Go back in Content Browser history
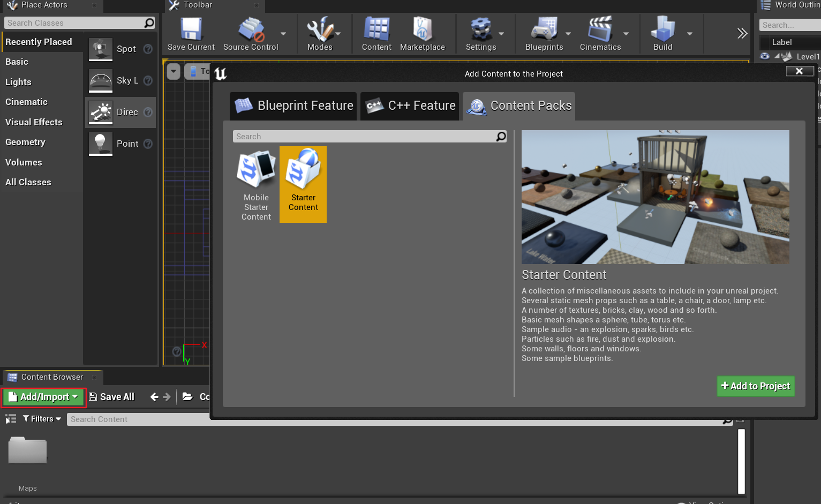Viewport: 821px width, 504px height. (x=154, y=397)
